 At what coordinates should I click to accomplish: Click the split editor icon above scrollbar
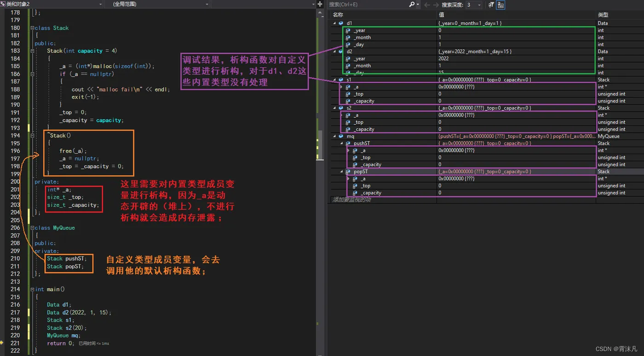(320, 4)
